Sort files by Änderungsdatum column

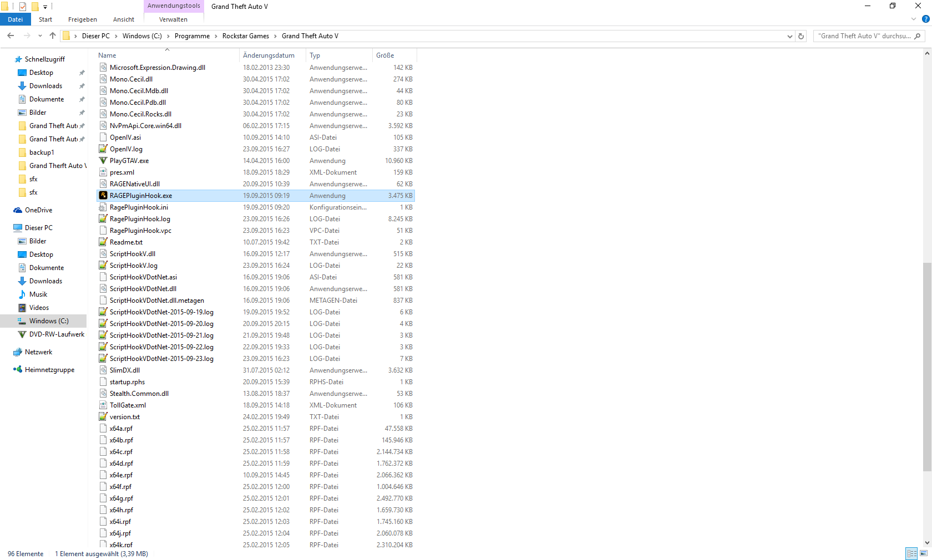tap(273, 55)
